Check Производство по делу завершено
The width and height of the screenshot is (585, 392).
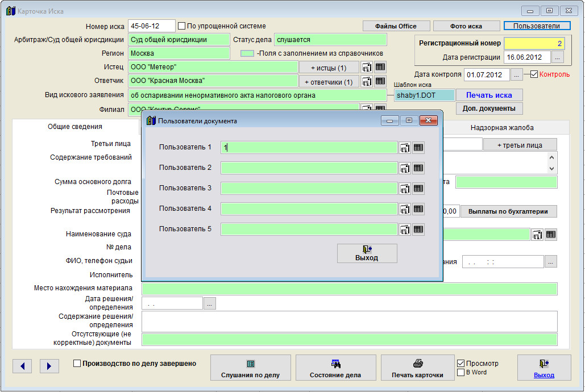tap(77, 364)
